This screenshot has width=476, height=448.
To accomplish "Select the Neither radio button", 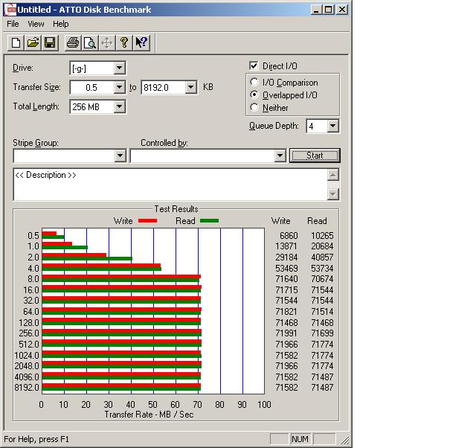I will point(254,107).
